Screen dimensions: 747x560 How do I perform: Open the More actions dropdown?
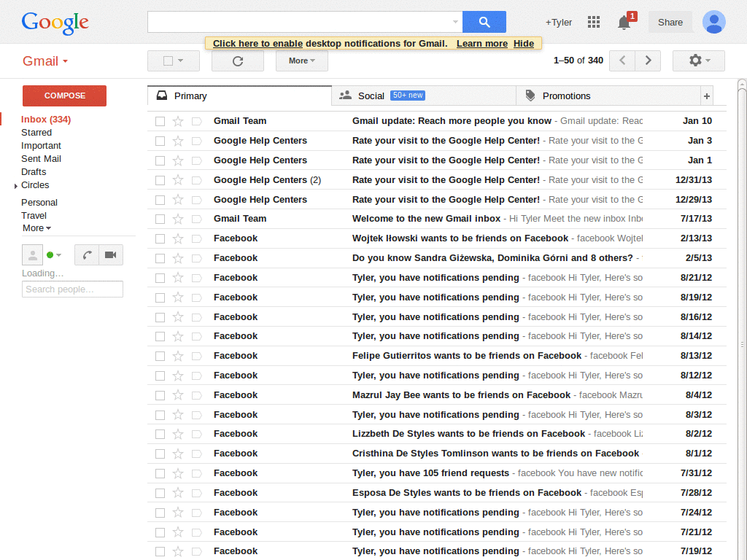point(301,61)
